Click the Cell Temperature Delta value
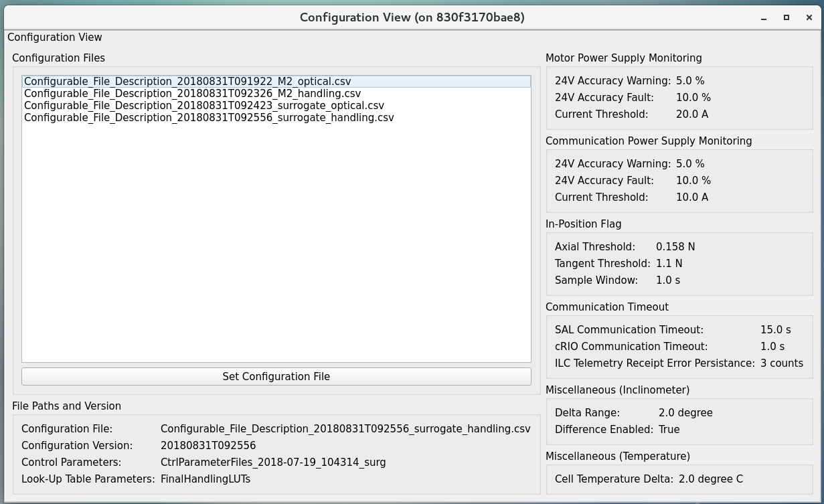This screenshot has height=504, width=824. [x=710, y=479]
